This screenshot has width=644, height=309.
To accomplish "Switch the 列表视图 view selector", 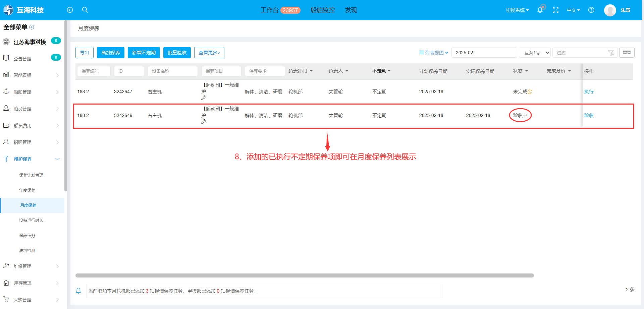I will 434,53.
